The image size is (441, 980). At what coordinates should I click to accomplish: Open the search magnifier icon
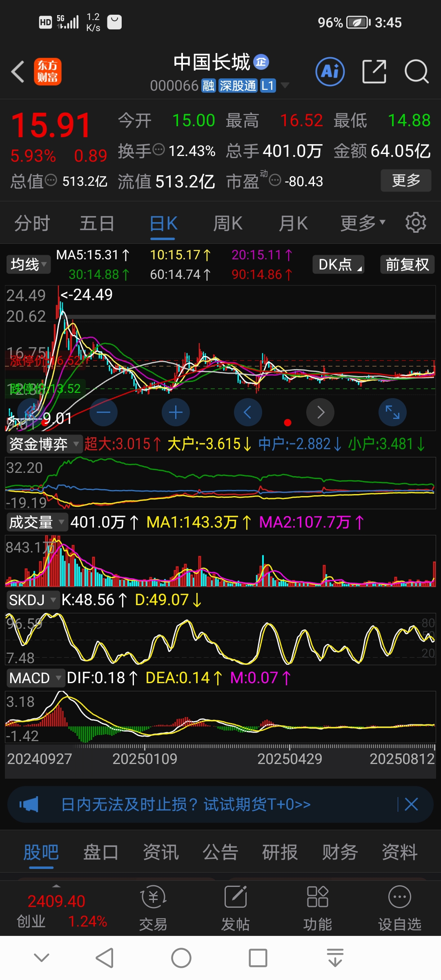coord(416,71)
